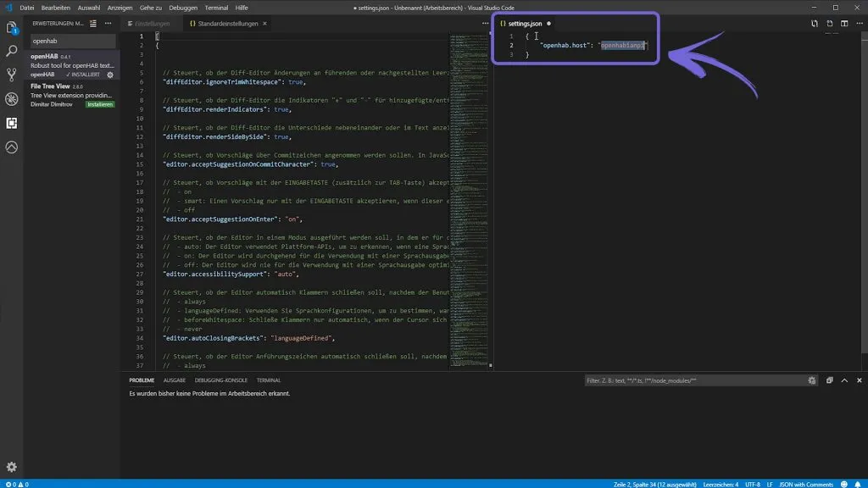Open the Explorer view in the activity bar
Viewport: 868px width, 488px height.
(11, 28)
